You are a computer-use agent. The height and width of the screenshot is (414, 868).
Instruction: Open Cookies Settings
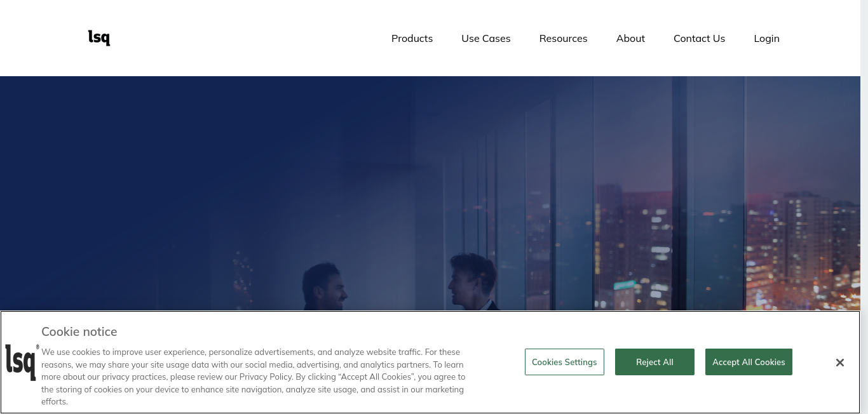click(x=564, y=362)
